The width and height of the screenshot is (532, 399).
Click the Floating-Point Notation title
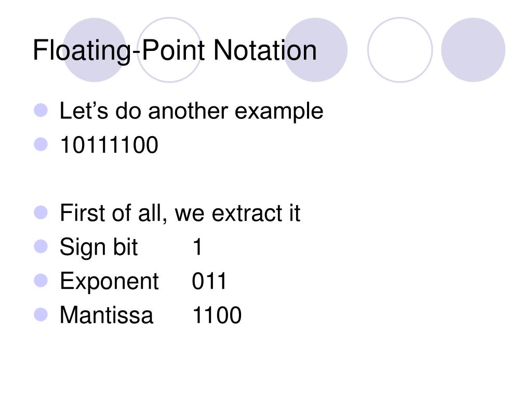click(175, 50)
